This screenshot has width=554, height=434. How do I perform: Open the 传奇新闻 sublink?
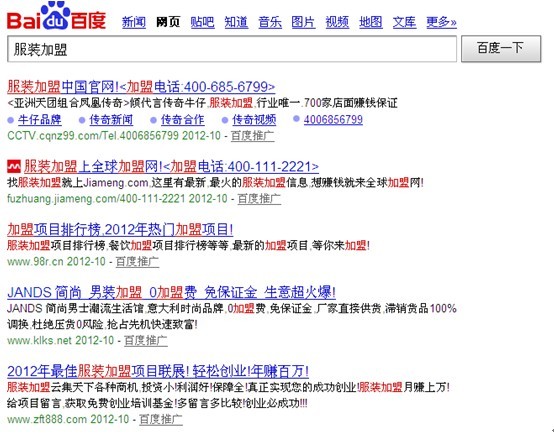[x=111, y=120]
